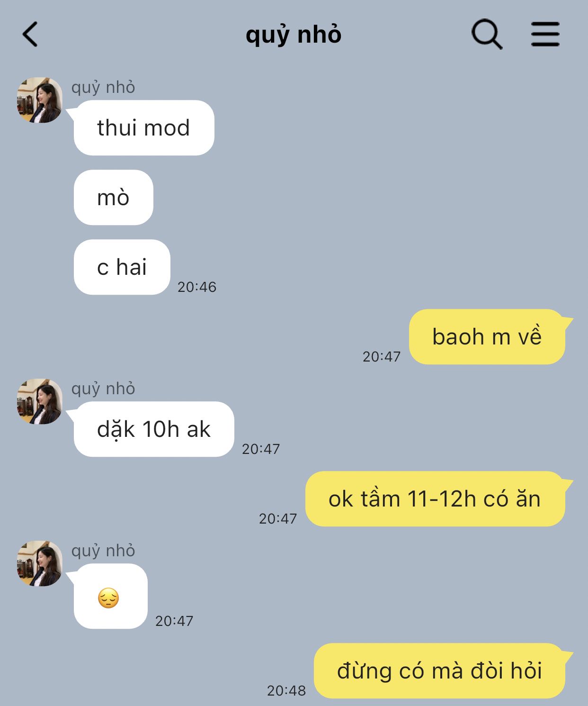Select the thui mod message bubble

click(x=144, y=128)
